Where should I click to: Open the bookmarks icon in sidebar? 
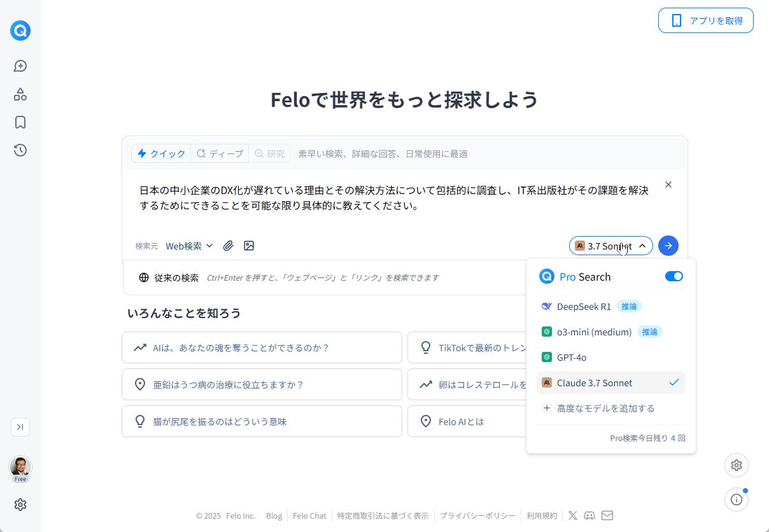(x=20, y=122)
